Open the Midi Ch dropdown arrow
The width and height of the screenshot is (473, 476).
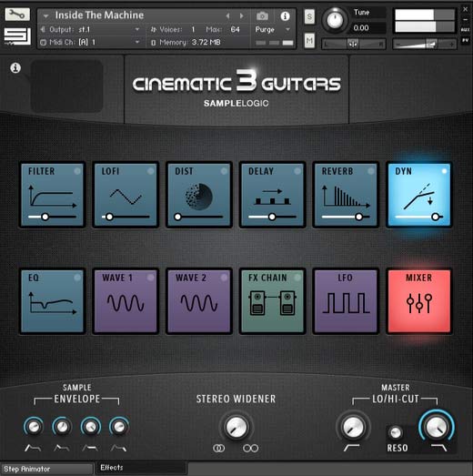tap(137, 42)
